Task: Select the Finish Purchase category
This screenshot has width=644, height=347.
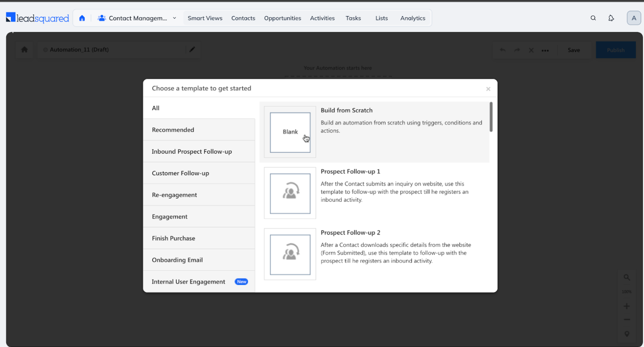Action: click(199, 238)
